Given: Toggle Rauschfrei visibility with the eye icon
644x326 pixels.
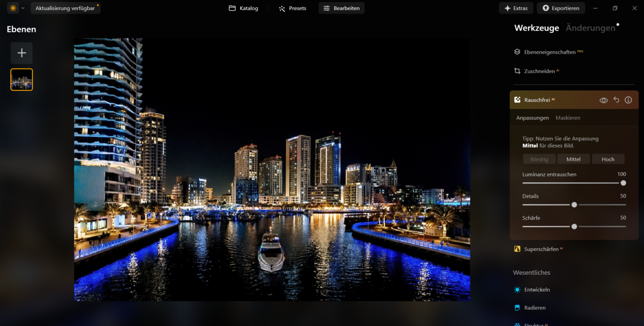Looking at the screenshot, I should (x=603, y=99).
